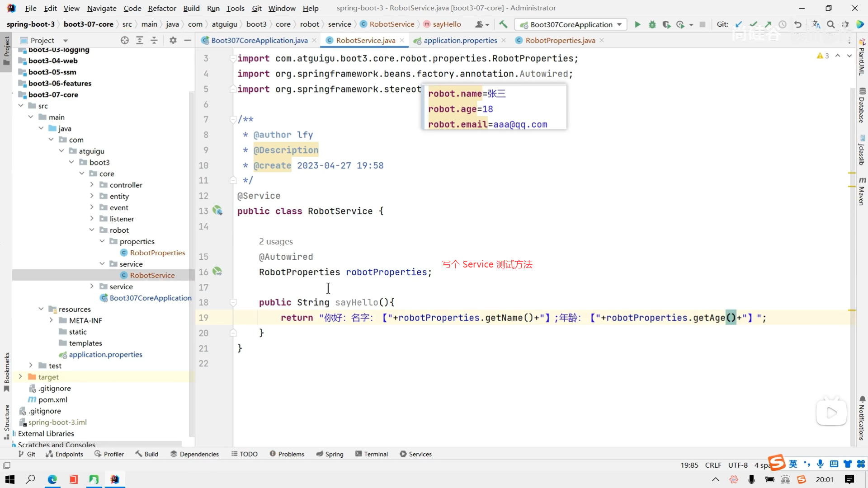The width and height of the screenshot is (868, 488).
Task: Click the Search Everywhere magnifier icon
Action: (x=830, y=24)
